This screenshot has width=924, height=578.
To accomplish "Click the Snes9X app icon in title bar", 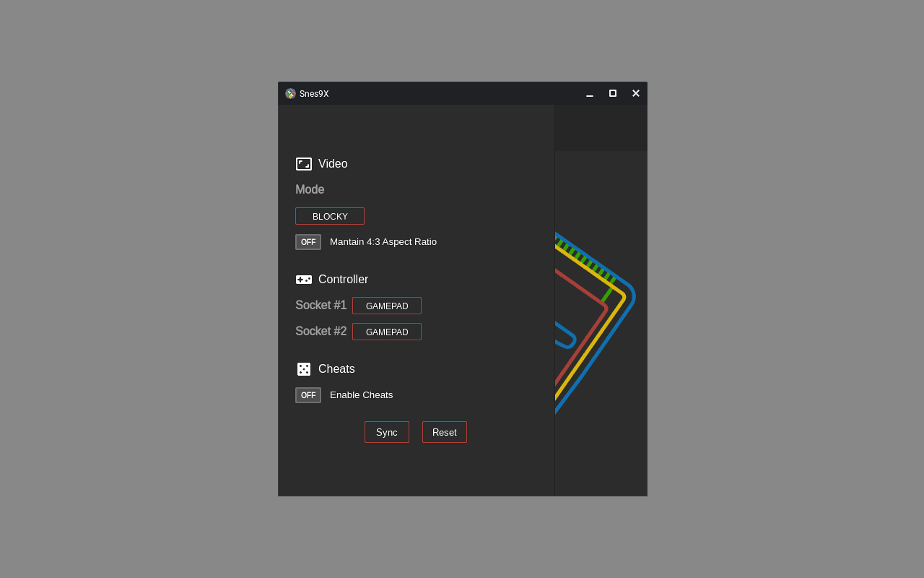I will coord(290,94).
